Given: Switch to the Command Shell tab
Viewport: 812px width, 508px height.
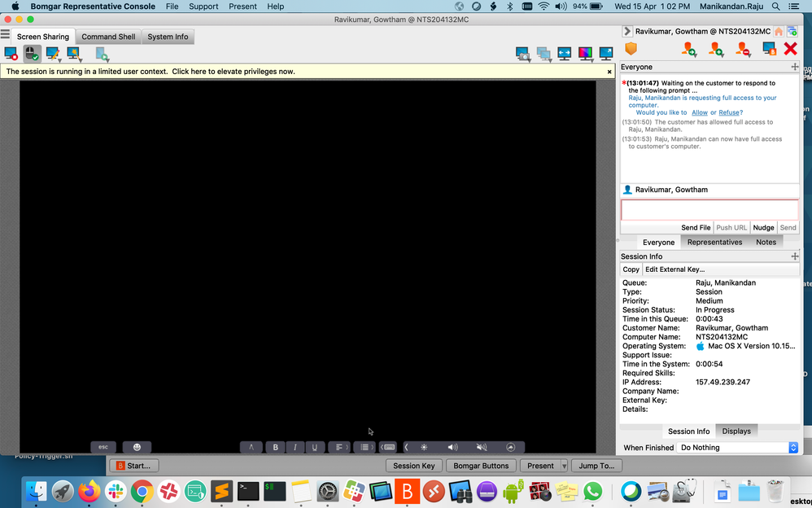Looking at the screenshot, I should [x=108, y=37].
